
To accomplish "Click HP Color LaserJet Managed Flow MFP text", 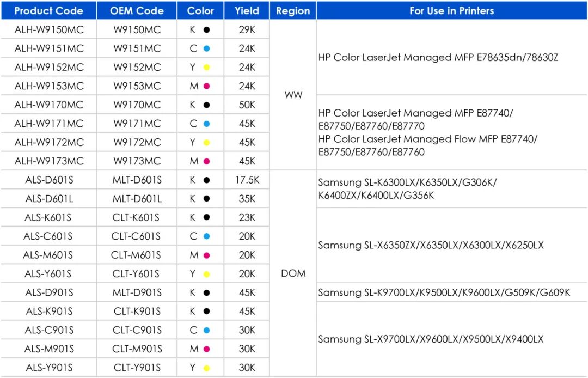I will 427,145.
